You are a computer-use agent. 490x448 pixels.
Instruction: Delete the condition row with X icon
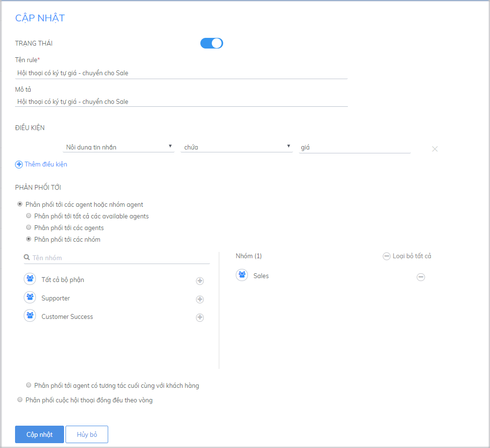(435, 149)
